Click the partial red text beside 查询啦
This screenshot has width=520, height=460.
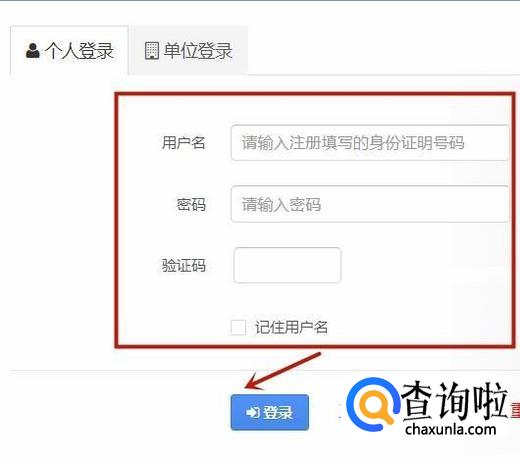coord(515,410)
